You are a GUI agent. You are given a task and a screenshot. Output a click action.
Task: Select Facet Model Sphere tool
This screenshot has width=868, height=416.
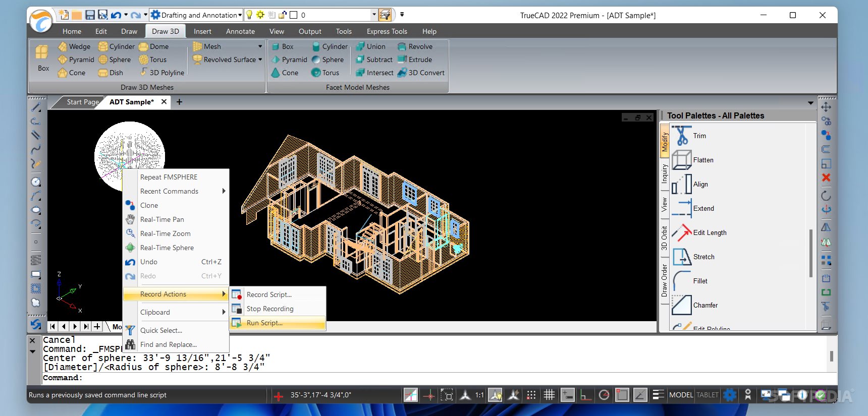(328, 60)
